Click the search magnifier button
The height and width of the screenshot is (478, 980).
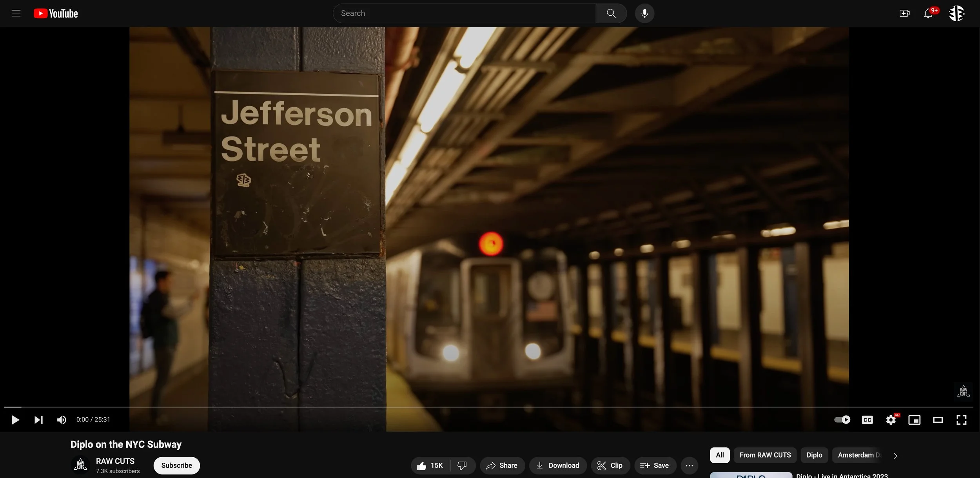click(x=611, y=13)
